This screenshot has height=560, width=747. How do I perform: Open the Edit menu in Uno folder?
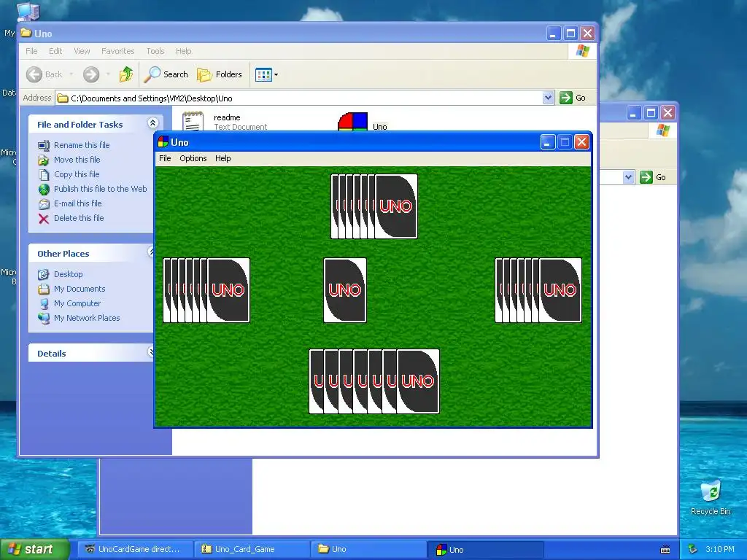[x=55, y=51]
